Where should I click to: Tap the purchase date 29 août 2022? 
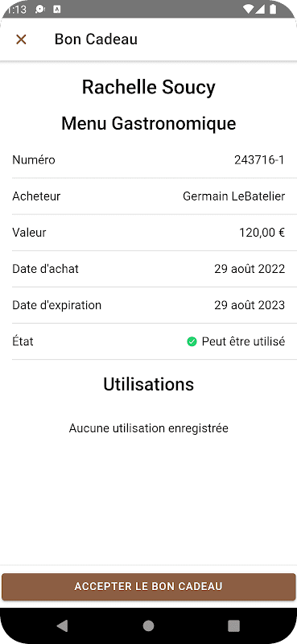250,269
